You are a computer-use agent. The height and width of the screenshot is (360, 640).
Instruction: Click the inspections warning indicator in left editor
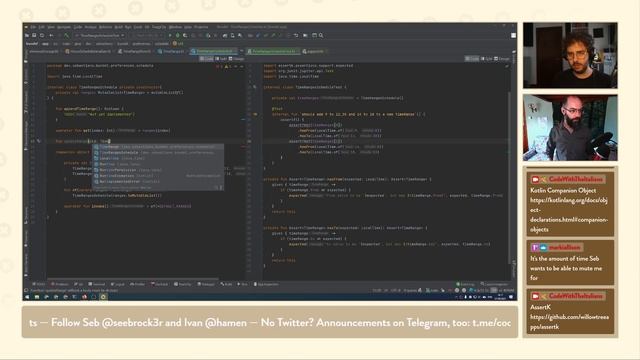pos(224,66)
